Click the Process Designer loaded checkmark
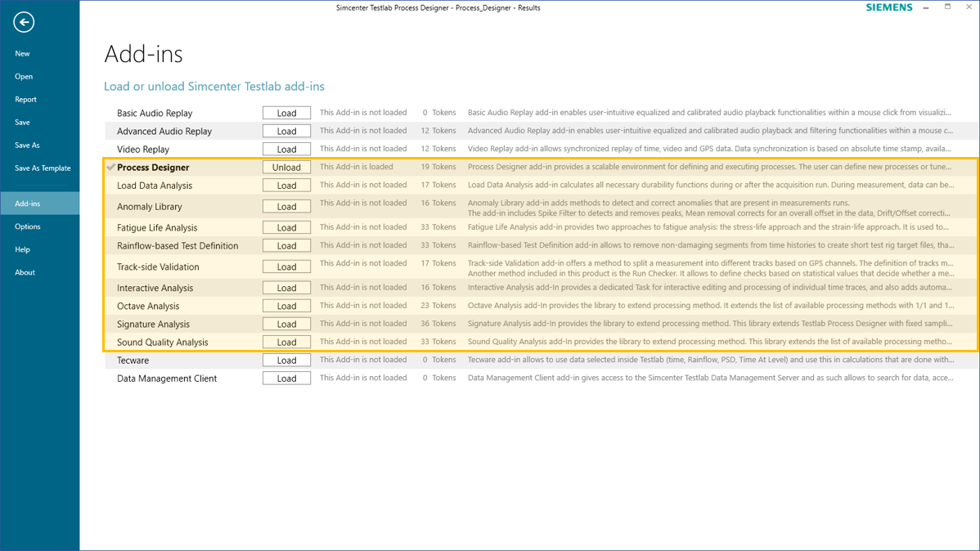Image resolution: width=980 pixels, height=551 pixels. (x=110, y=168)
